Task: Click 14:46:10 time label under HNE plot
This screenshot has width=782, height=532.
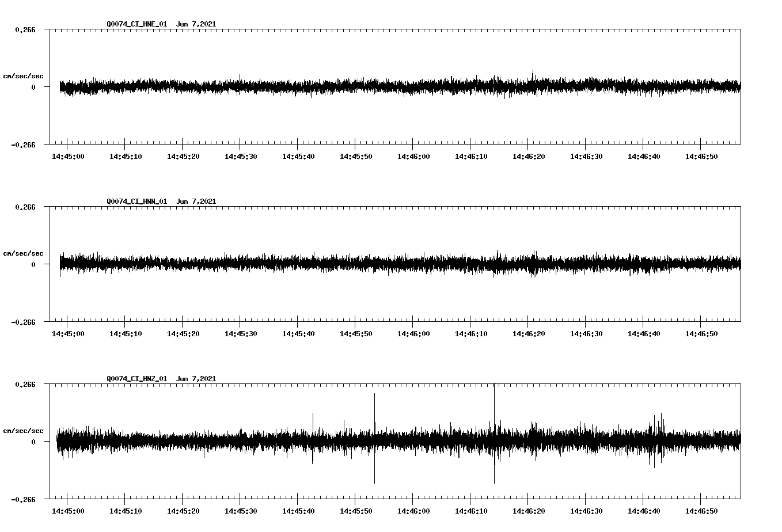Action: click(471, 157)
